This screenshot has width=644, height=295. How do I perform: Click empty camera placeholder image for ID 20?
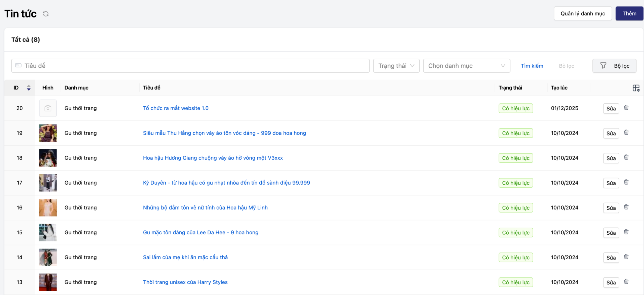click(x=48, y=108)
